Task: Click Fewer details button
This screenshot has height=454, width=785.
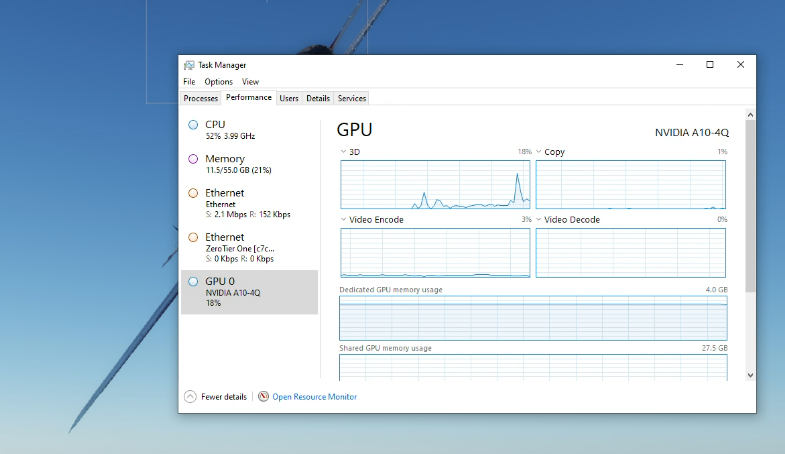Action: [216, 396]
